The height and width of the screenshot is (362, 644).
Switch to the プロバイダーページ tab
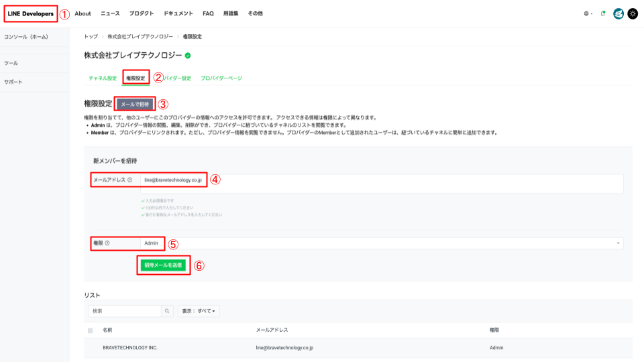point(221,78)
